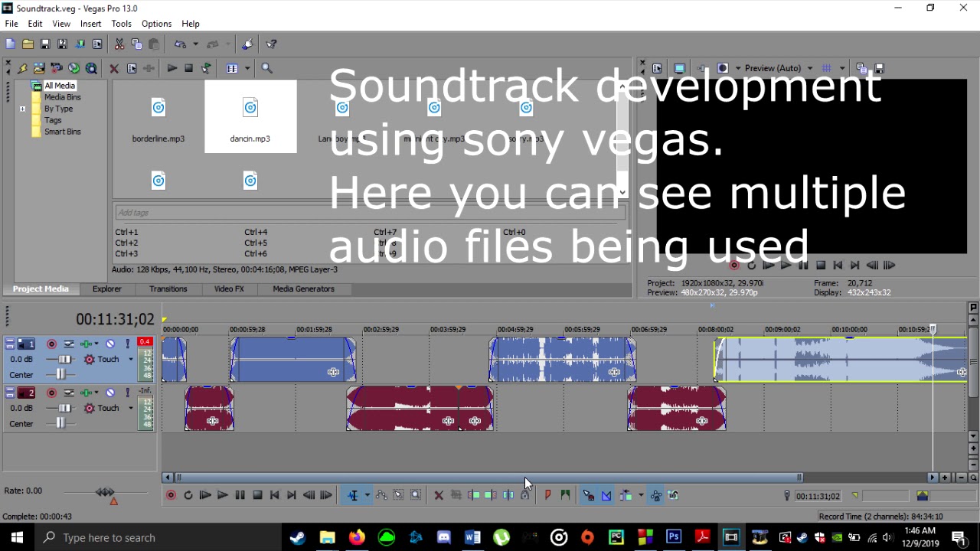Click Extract Audio from CD icon
980x551 pixels.
tap(73, 68)
